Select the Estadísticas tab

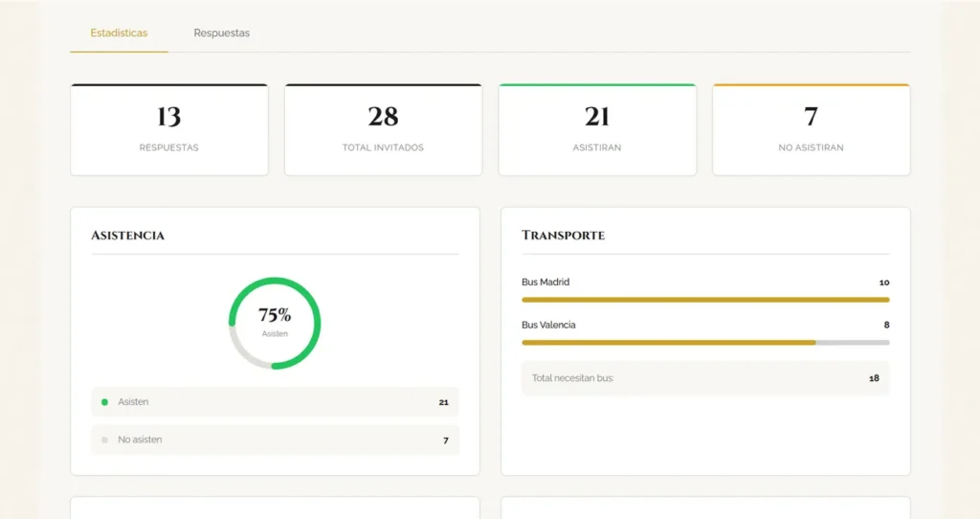[x=119, y=34]
